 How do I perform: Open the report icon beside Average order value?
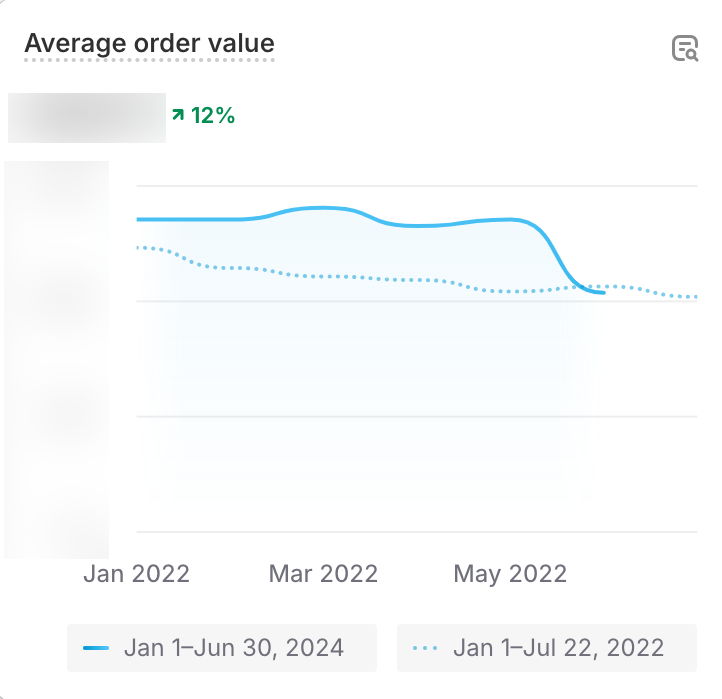pos(684,48)
